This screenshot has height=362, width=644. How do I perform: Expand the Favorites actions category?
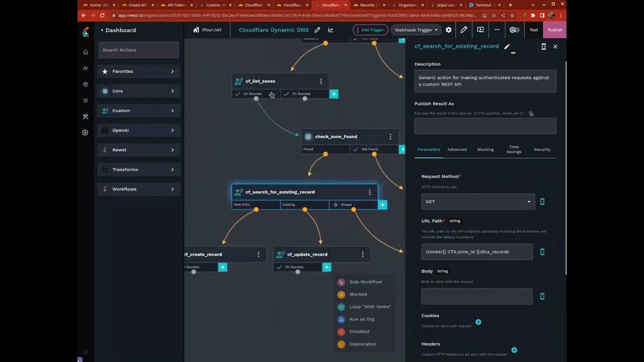click(138, 71)
